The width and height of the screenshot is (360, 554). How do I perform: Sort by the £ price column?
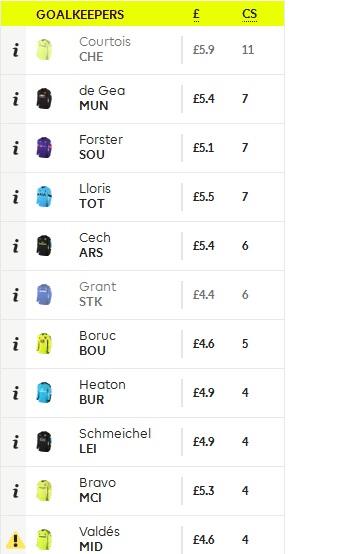(x=196, y=14)
